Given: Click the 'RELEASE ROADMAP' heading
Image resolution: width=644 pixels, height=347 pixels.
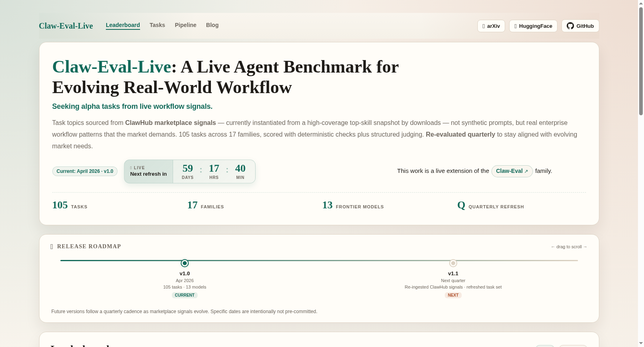Looking at the screenshot, I should click(x=89, y=247).
